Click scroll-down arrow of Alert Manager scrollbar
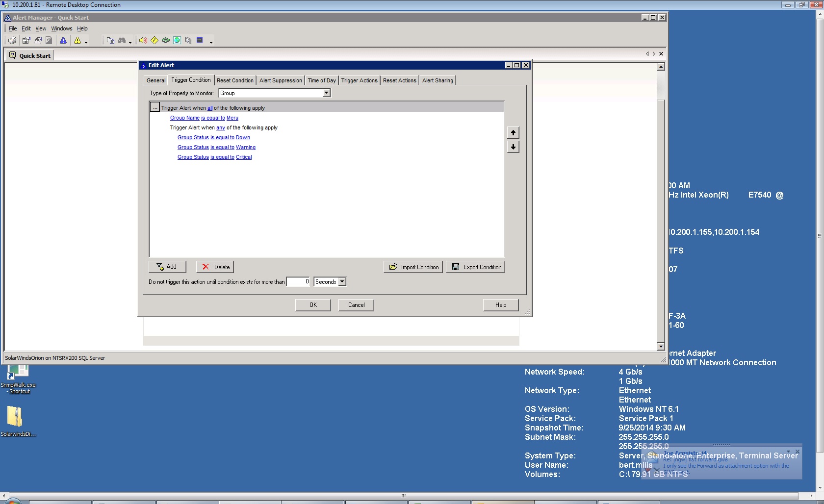Image resolution: width=824 pixels, height=504 pixels. point(661,347)
